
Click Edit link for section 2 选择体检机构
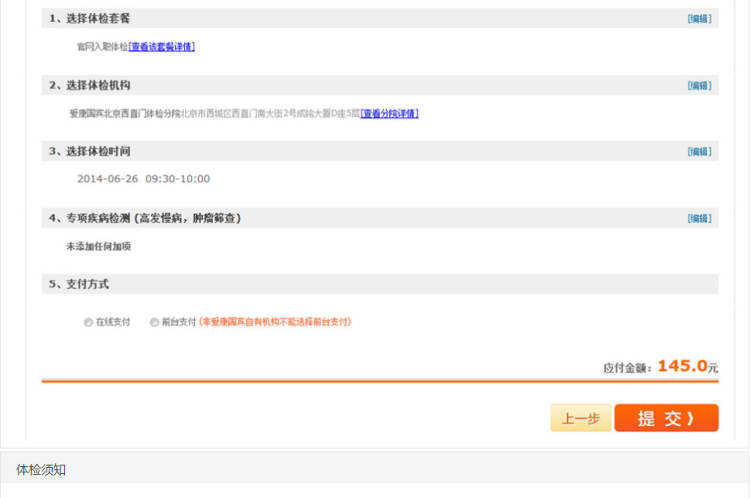pos(699,86)
